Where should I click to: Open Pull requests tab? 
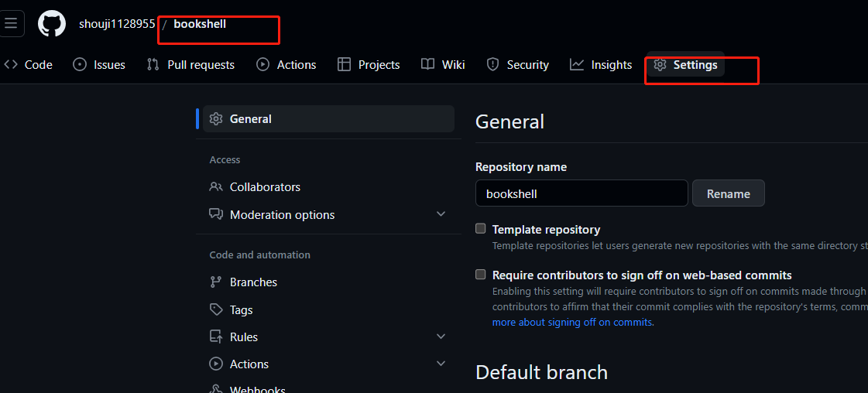pyautogui.click(x=190, y=65)
